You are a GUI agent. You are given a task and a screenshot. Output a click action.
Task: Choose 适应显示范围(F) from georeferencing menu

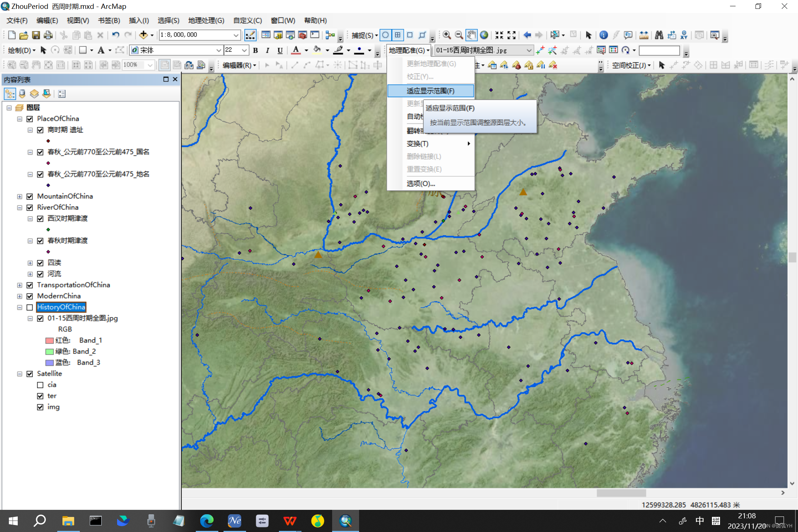pos(430,91)
